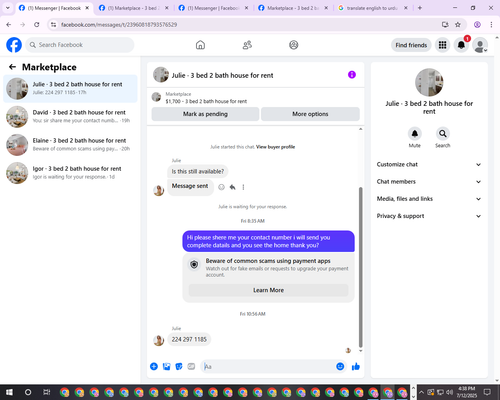
Task: Reload the page in browser
Action: point(37,24)
